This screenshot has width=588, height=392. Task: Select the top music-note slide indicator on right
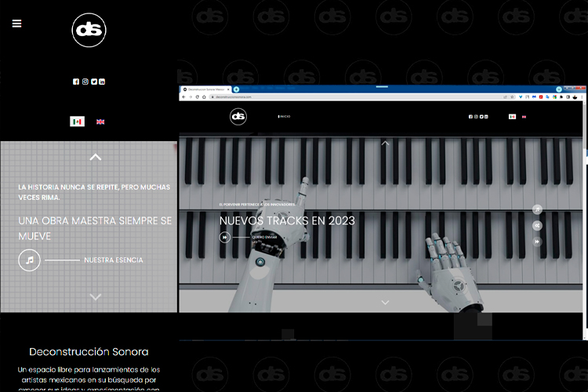click(x=537, y=209)
